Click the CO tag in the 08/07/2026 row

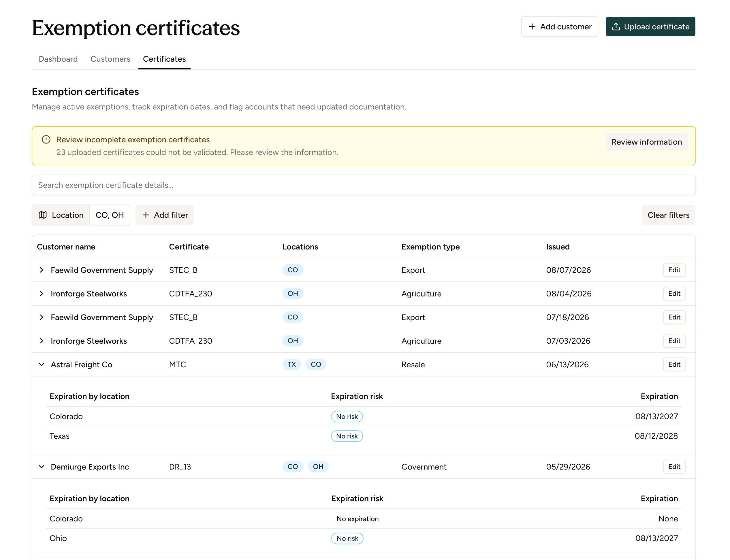tap(293, 270)
